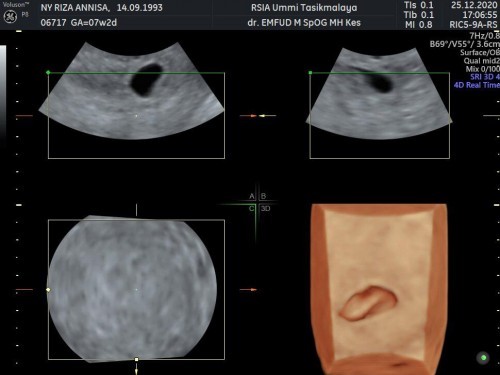The image size is (500, 375).
Task: Click the yellow handle at left of panel C
Action: 48,290
